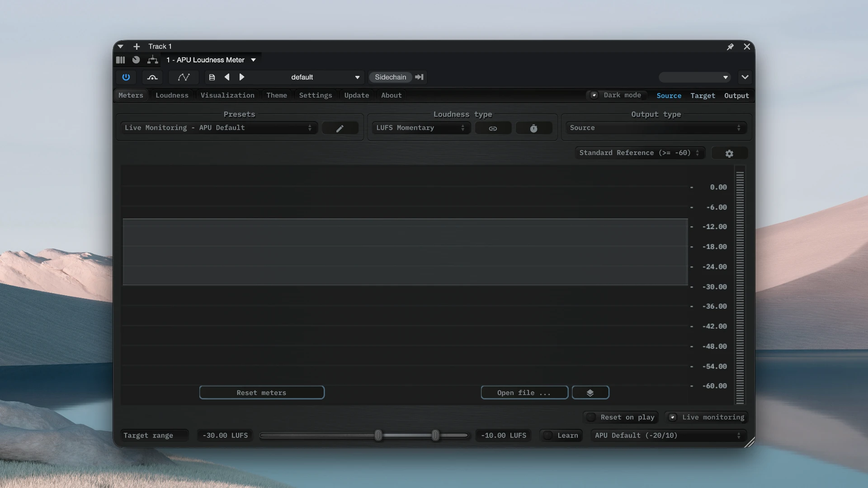The image size is (868, 488).
Task: Open the automation curve icon
Action: (x=184, y=77)
